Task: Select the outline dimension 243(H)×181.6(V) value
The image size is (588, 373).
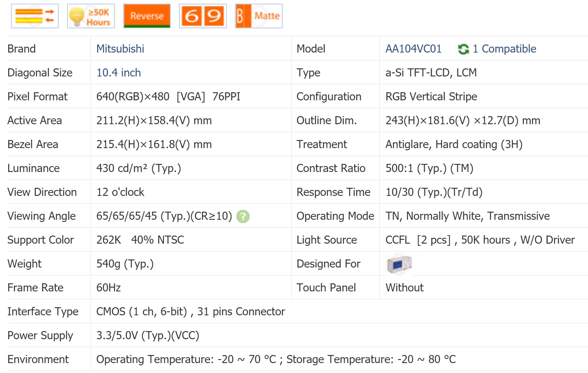Action: 463,121
